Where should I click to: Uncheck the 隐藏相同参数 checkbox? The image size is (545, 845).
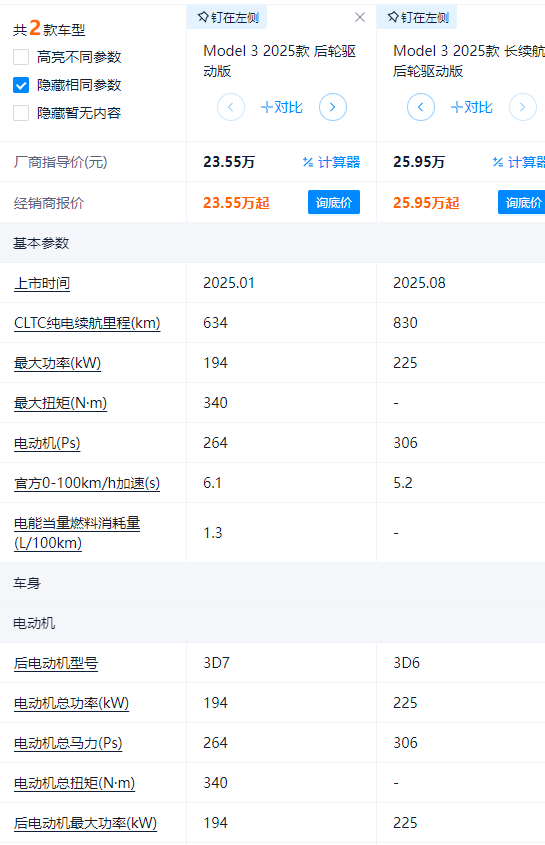[21, 85]
